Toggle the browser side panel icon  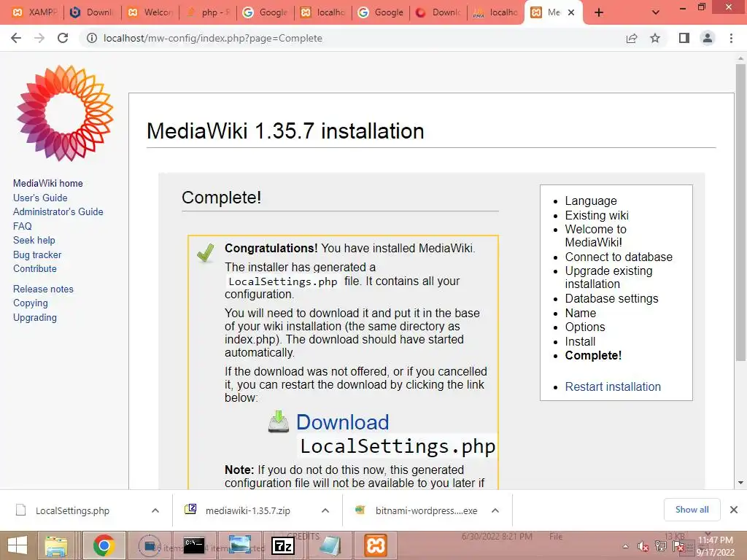click(684, 38)
